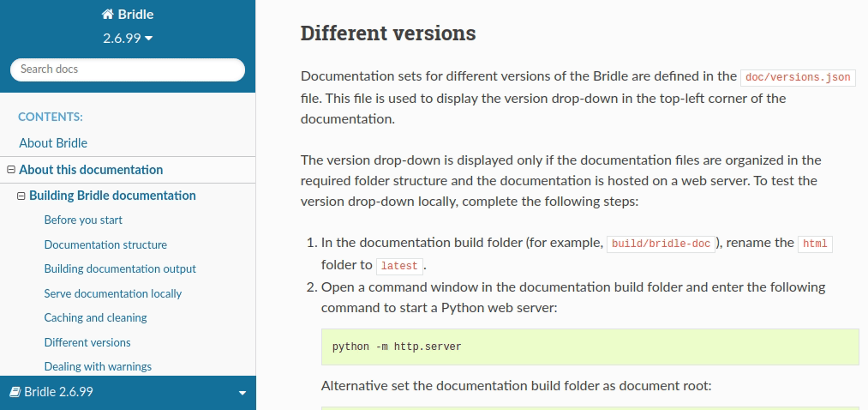This screenshot has height=410, width=868.
Task: Navigate to Building documentation output
Action: (120, 268)
